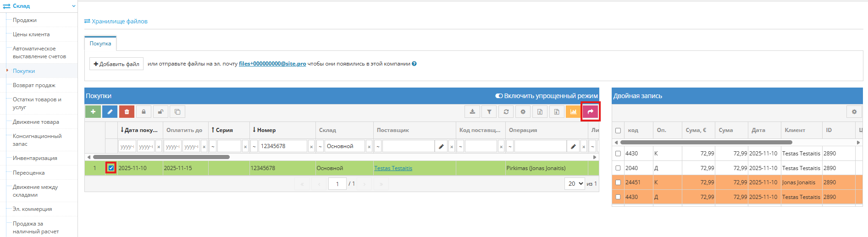Click the closed padlock lock icon
This screenshot has width=868, height=237.
pos(144,111)
